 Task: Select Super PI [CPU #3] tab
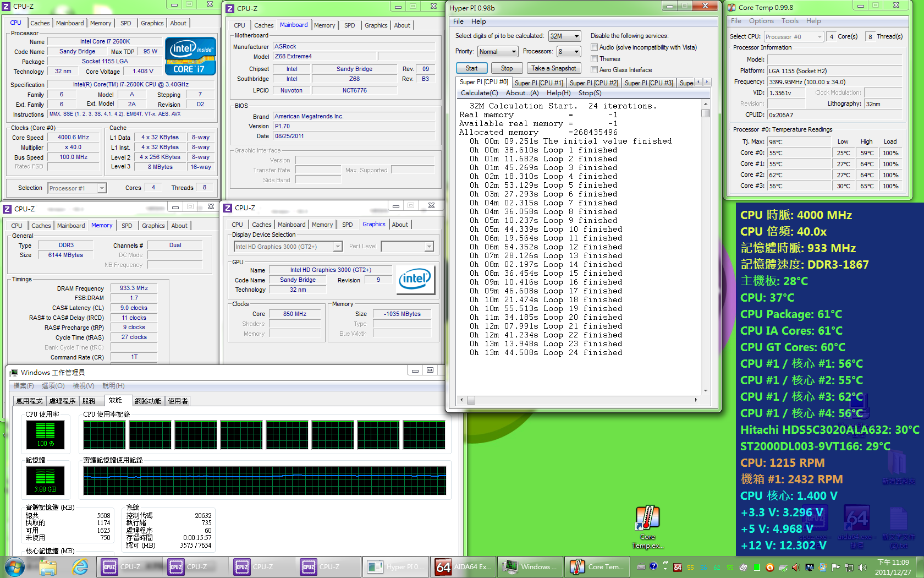[648, 83]
